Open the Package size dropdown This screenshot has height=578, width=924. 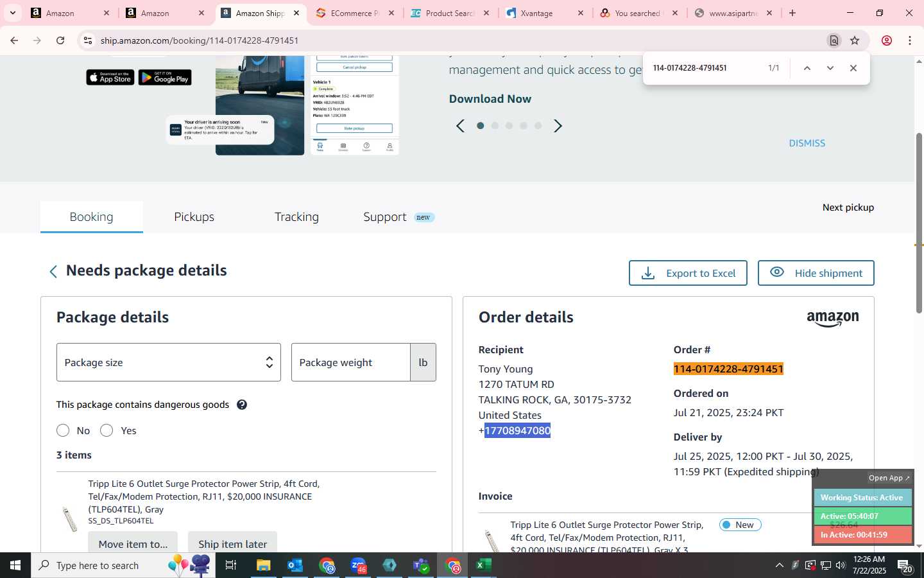click(169, 362)
